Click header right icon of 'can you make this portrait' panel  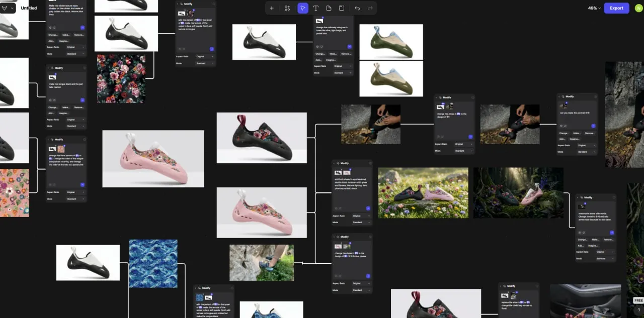[595, 96]
